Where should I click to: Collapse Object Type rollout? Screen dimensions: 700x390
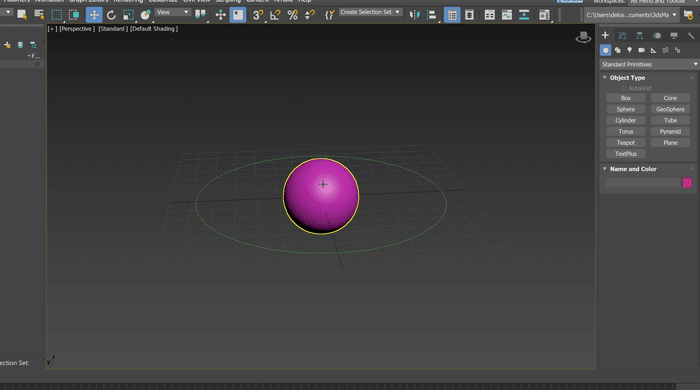605,78
